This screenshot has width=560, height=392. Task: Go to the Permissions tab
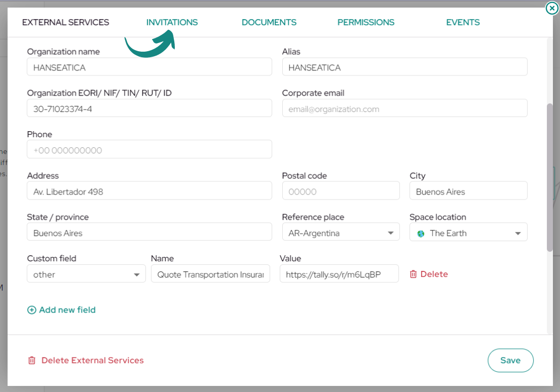pyautogui.click(x=366, y=22)
